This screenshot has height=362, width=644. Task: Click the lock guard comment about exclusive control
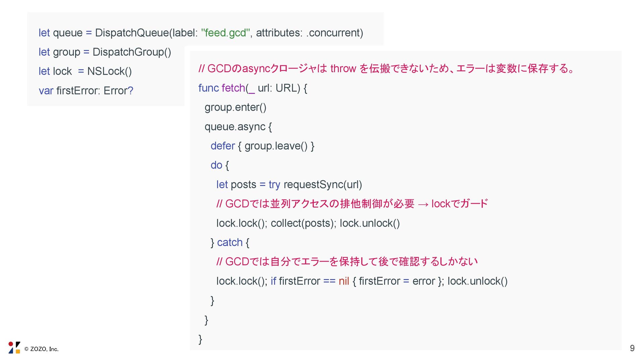click(x=352, y=204)
